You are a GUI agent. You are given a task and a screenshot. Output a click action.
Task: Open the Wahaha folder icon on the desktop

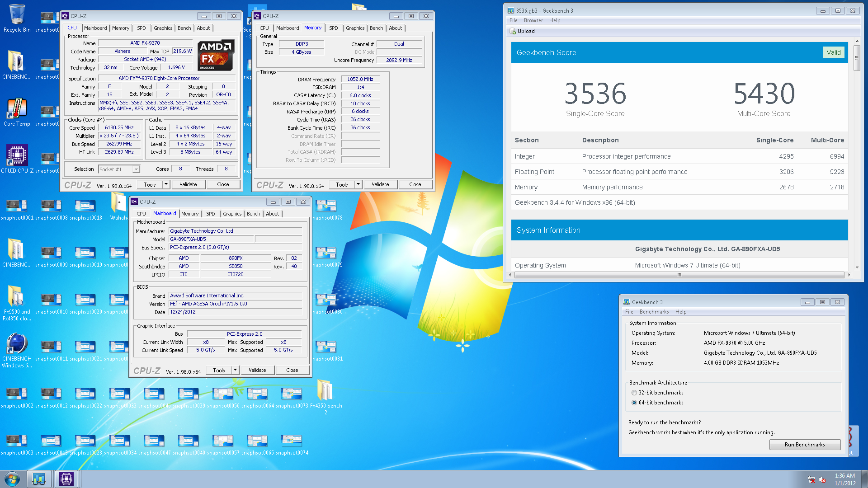119,206
